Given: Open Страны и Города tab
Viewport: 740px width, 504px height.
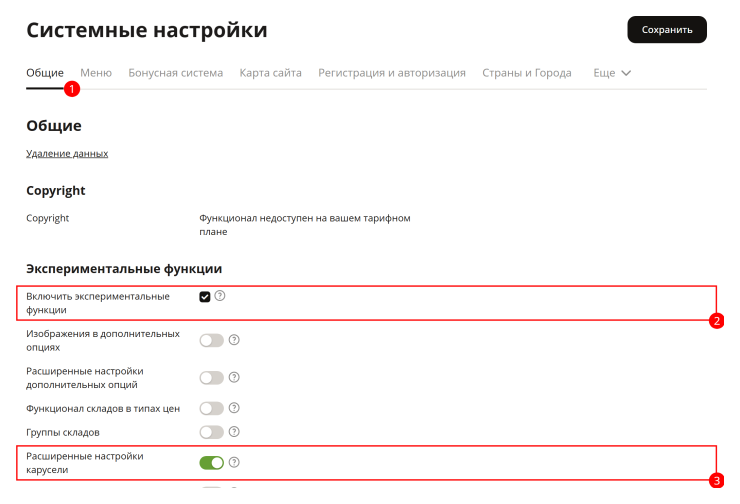Looking at the screenshot, I should (527, 73).
